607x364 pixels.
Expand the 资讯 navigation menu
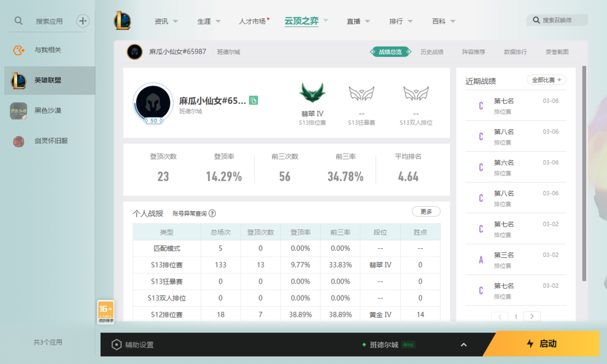tap(166, 21)
